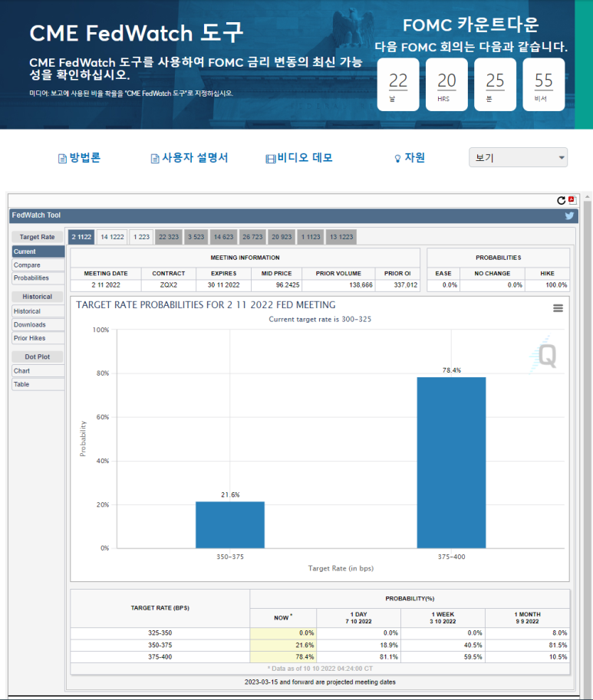593x700 pixels.
Task: Click the NOW column header
Action: click(x=283, y=617)
